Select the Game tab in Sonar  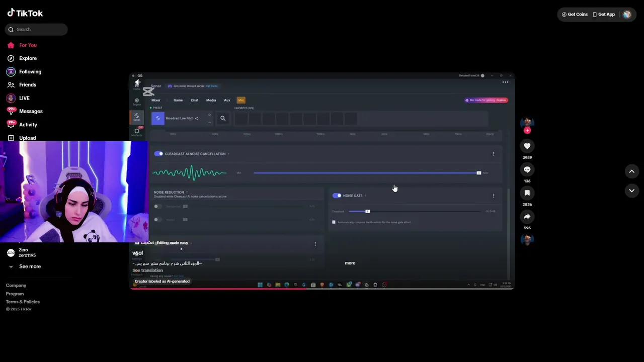[x=178, y=100]
